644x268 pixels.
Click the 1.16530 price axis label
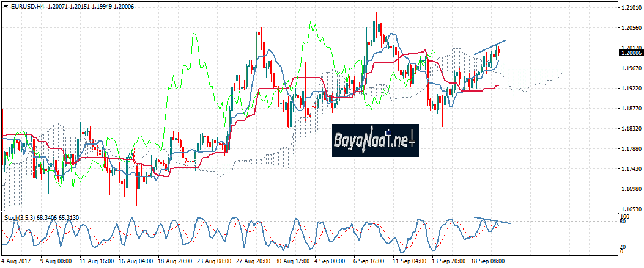tap(631, 209)
